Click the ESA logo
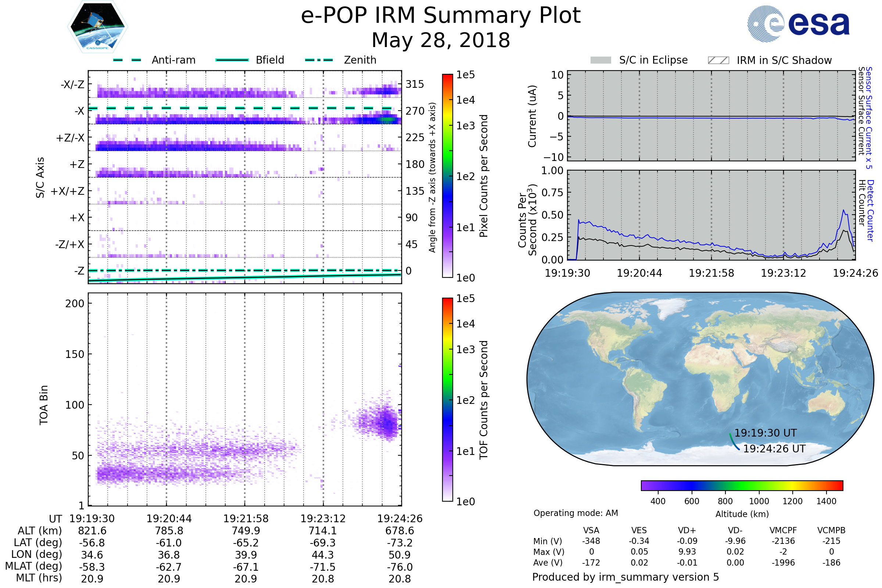The height and width of the screenshot is (588, 882). coord(798,23)
